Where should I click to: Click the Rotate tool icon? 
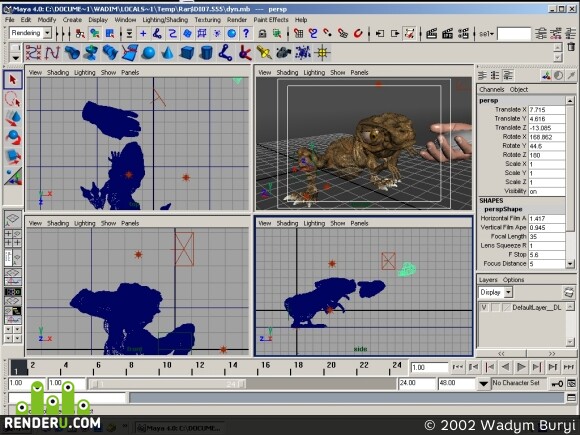pyautogui.click(x=13, y=137)
